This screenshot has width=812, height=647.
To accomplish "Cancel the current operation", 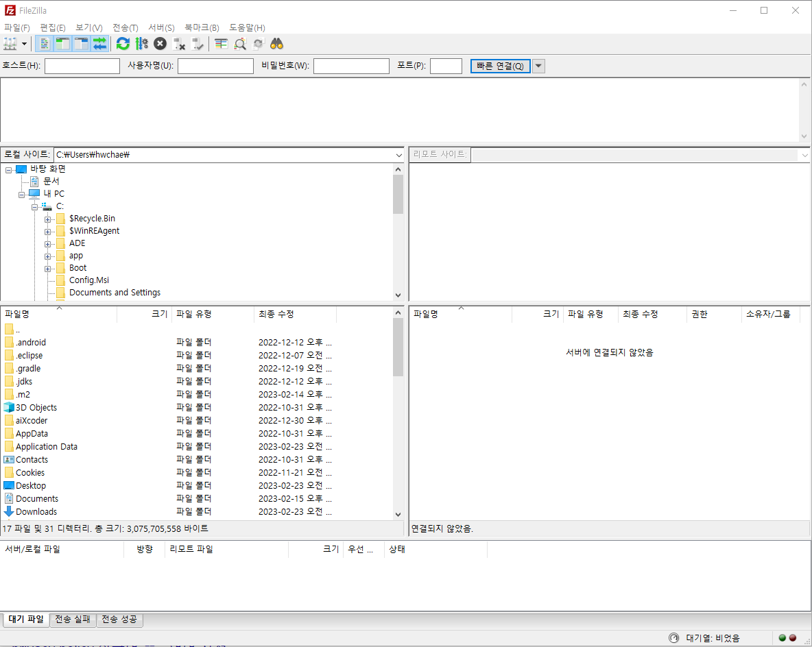I will (159, 43).
